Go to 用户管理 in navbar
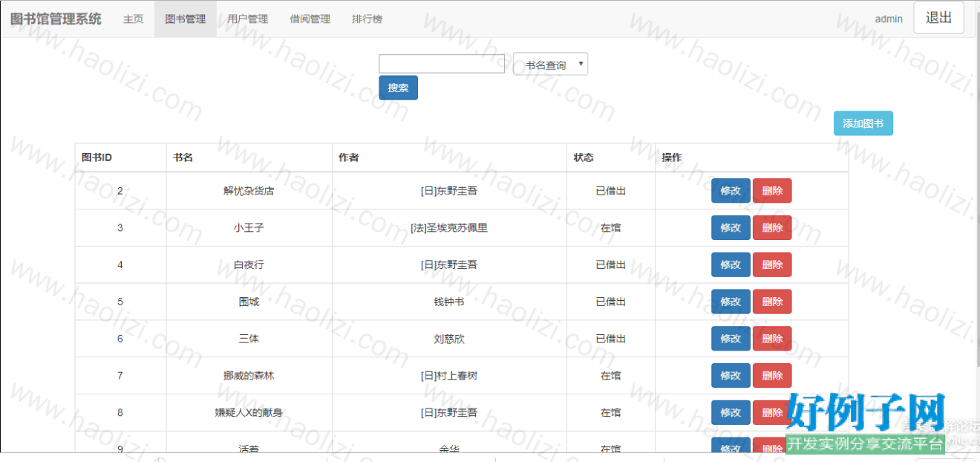Image resolution: width=980 pixels, height=462 pixels. (248, 19)
